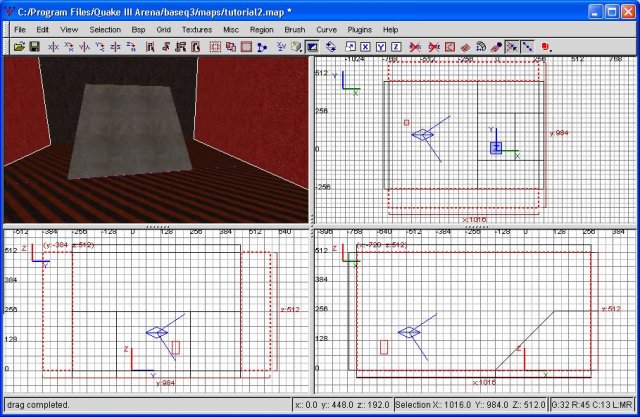Click the Select Touching icon
Image resolution: width=640 pixels, height=417 pixels.
pyautogui.click(x=165, y=47)
